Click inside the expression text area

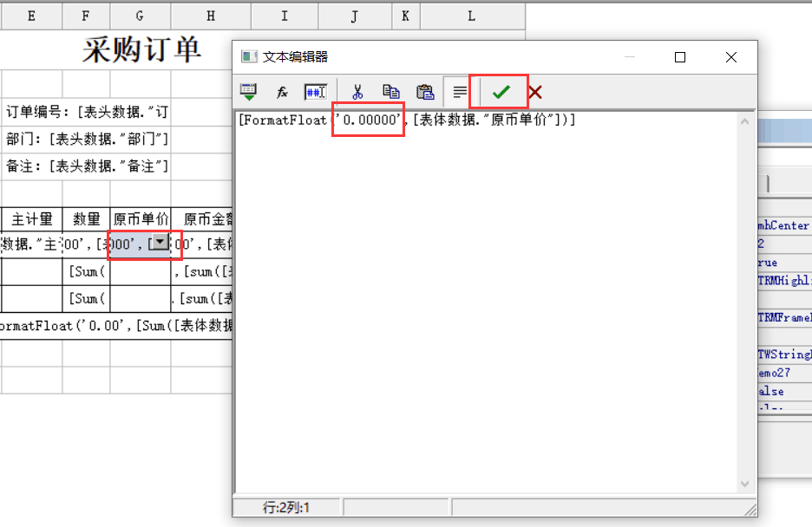[486, 295]
